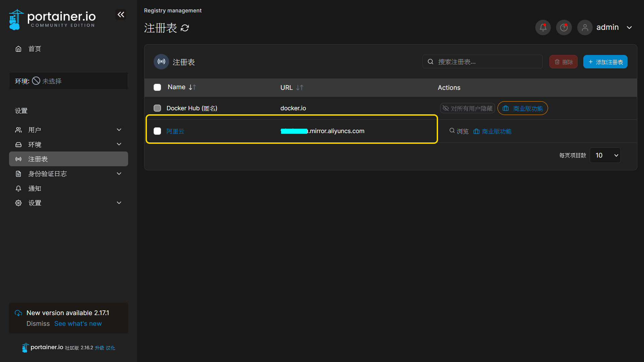Open the items-per-page dropdown showing 10
The width and height of the screenshot is (644, 362).
coord(605,155)
